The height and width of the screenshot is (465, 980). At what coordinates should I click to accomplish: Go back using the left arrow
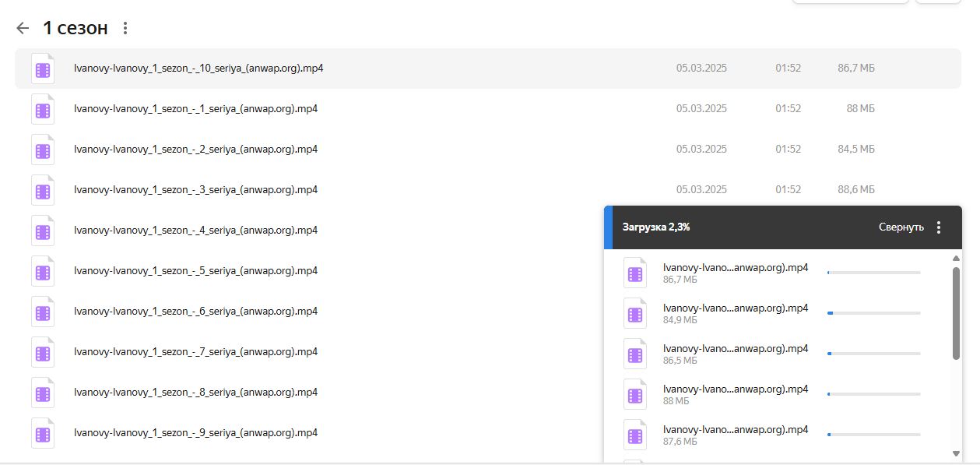[x=23, y=28]
